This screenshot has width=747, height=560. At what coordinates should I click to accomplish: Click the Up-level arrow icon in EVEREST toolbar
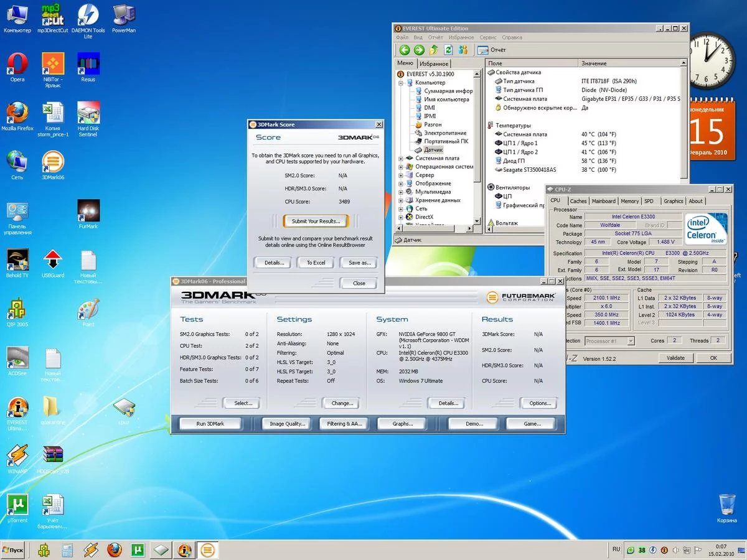(434, 50)
